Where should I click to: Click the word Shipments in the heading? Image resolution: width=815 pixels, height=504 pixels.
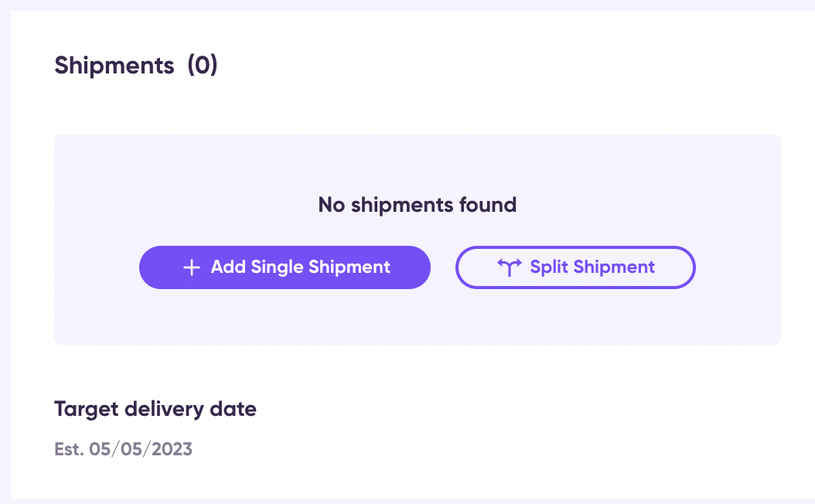tap(114, 66)
